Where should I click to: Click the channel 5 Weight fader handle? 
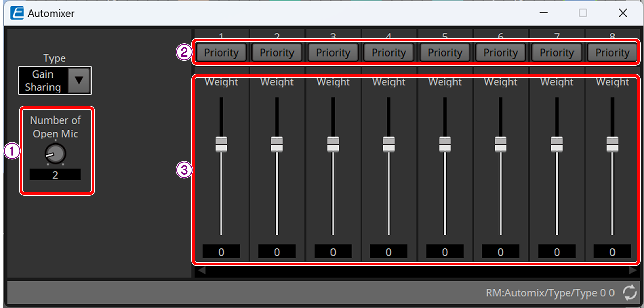click(x=445, y=145)
